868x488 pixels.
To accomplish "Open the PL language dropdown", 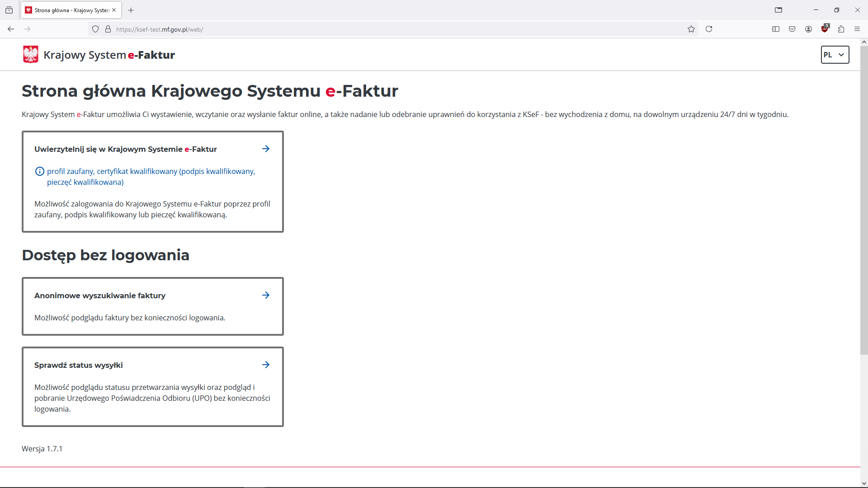I will coord(835,54).
